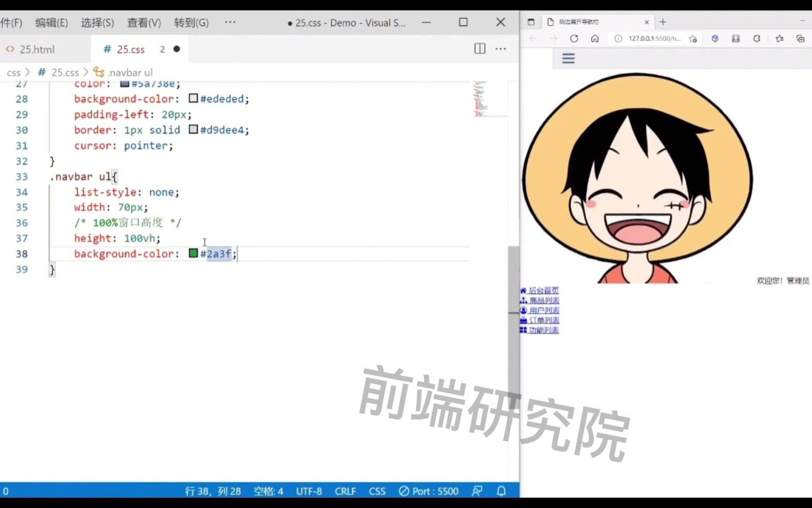Image resolution: width=812 pixels, height=508 pixels.
Task: Click the browser tab actions icon
Action: coord(531,22)
